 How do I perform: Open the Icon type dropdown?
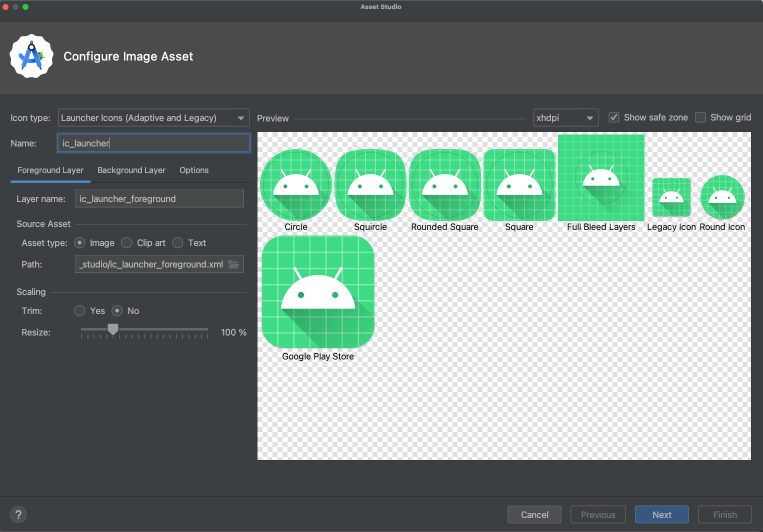(154, 118)
